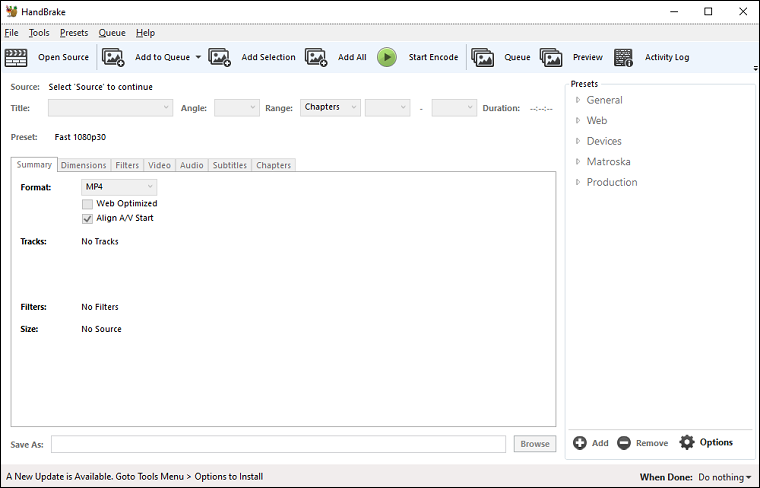Click the Activity Log label
Image resolution: width=760 pixels, height=488 pixels.
(x=667, y=57)
